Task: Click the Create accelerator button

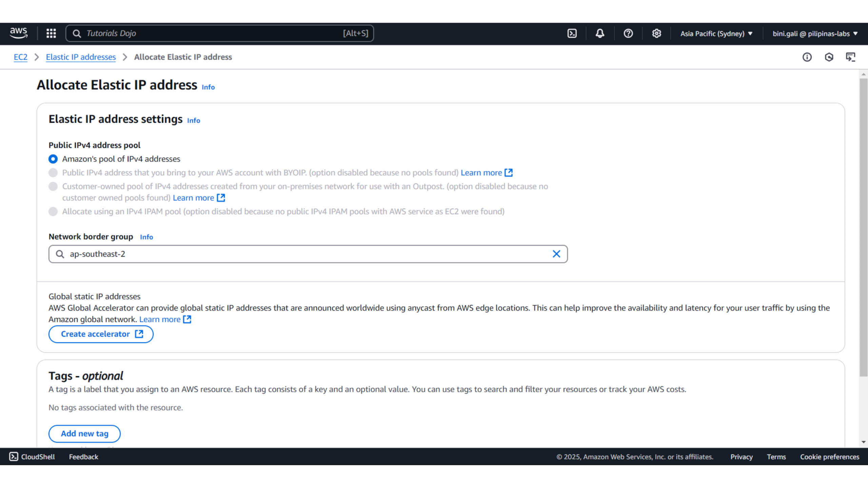Action: [x=101, y=334]
